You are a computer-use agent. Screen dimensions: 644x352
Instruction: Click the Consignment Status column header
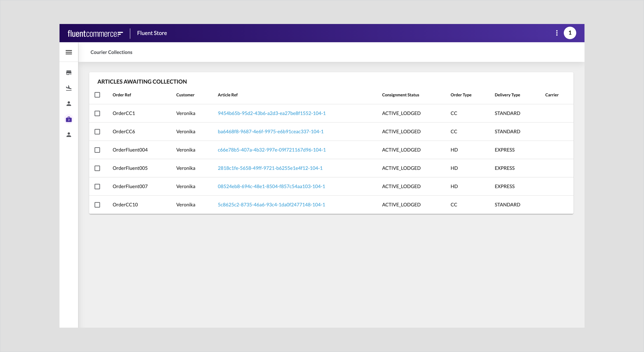(400, 95)
